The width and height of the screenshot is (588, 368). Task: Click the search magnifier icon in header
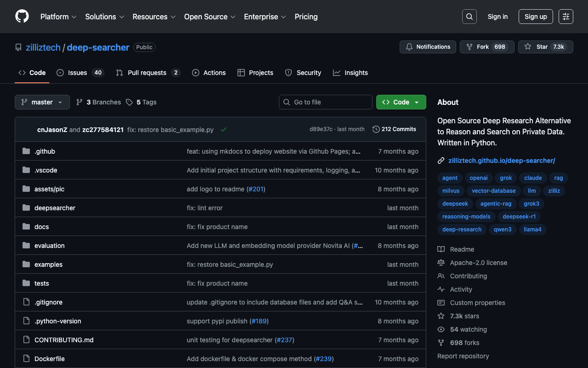pyautogui.click(x=469, y=17)
